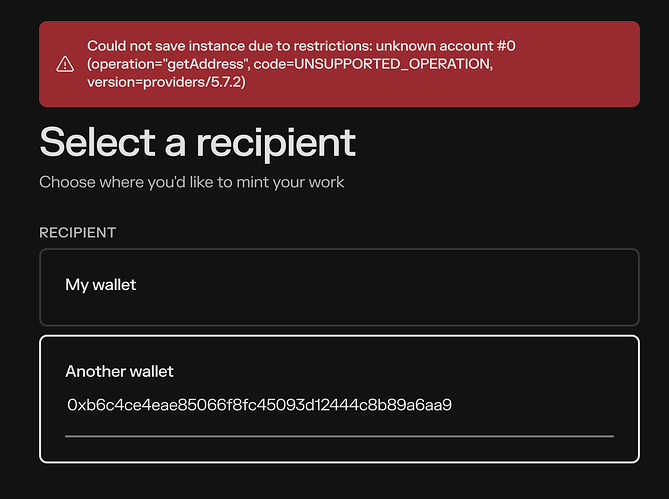Screen dimensions: 669x499
Task: Click the "version=providers/5.7.2" text in error
Action: tap(165, 82)
